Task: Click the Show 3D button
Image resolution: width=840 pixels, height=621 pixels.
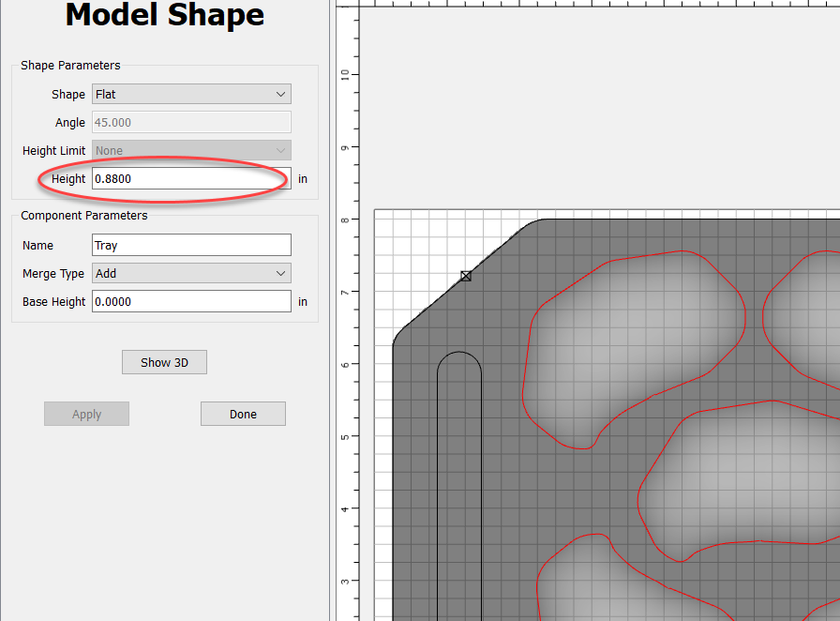Action: coord(164,362)
